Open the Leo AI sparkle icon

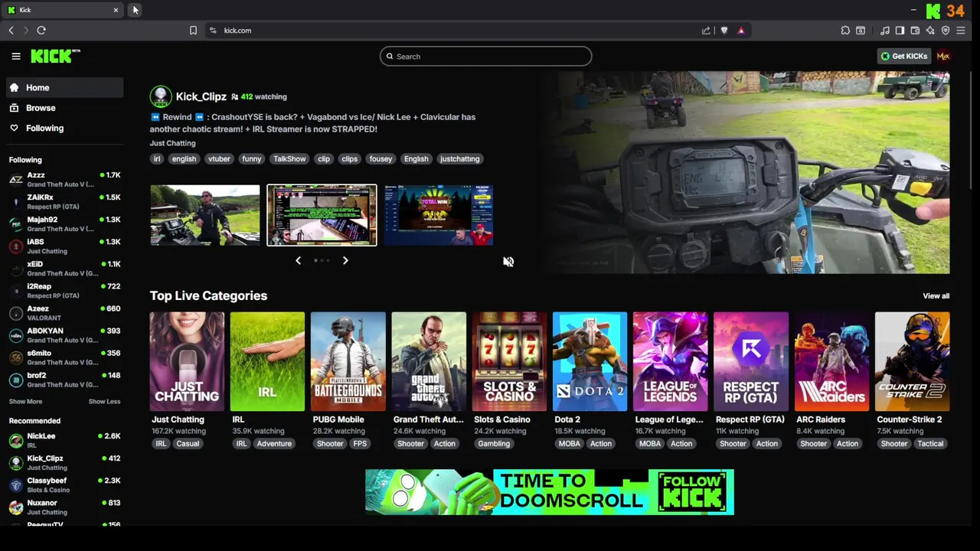930,31
